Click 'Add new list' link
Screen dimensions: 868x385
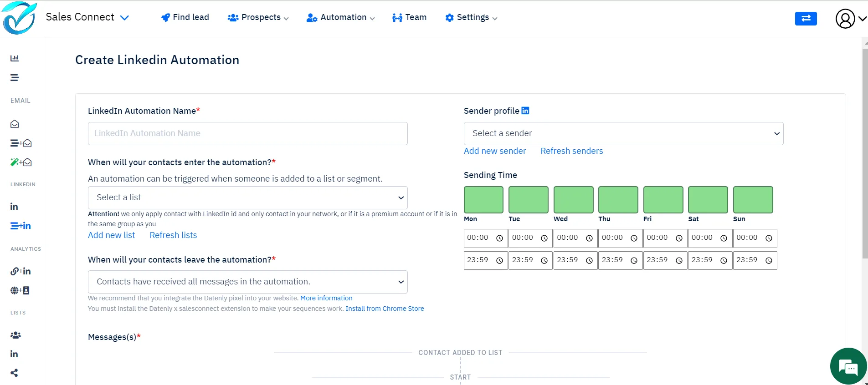pos(112,235)
